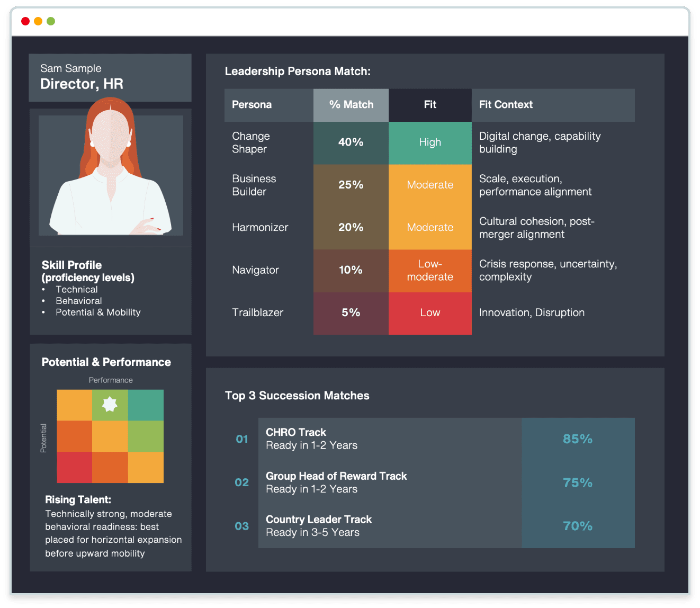Select the Moderate fit label for Business Builder
Viewport: 700px width, 608px height.
tap(429, 185)
